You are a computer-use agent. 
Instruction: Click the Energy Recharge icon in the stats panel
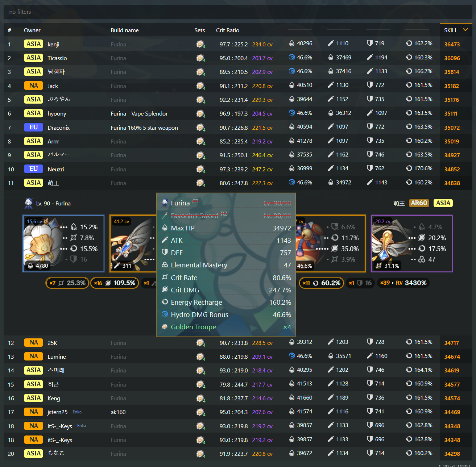pyautogui.click(x=165, y=302)
